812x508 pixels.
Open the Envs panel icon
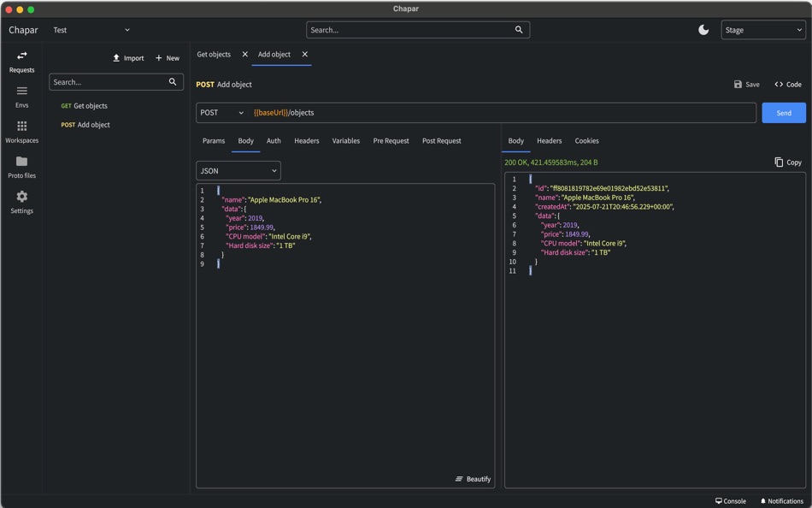(x=21, y=97)
